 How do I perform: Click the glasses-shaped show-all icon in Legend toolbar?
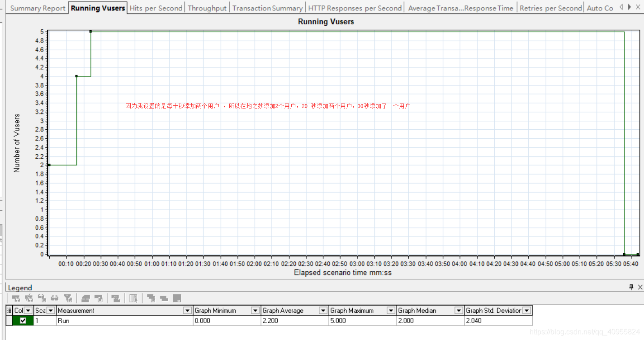[55, 298]
